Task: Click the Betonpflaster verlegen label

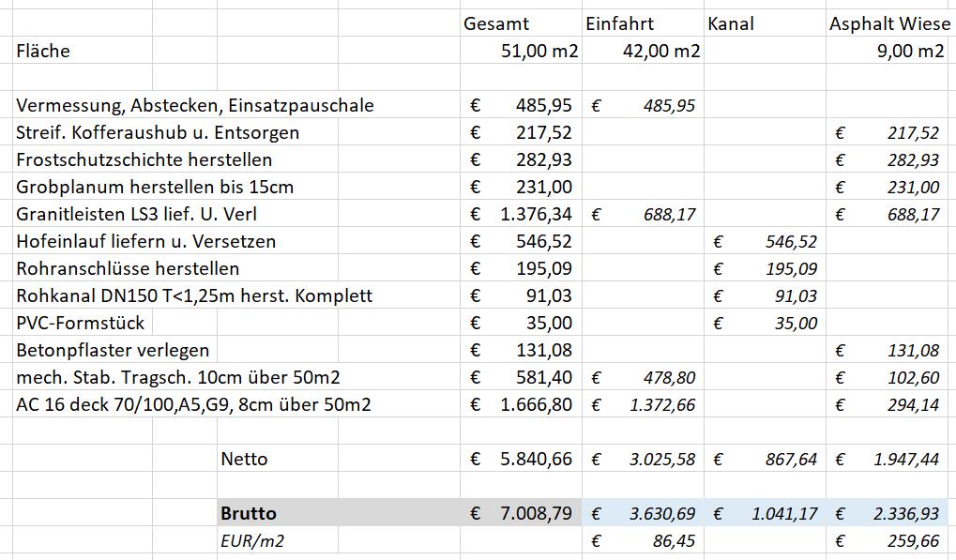Action: coord(114,350)
